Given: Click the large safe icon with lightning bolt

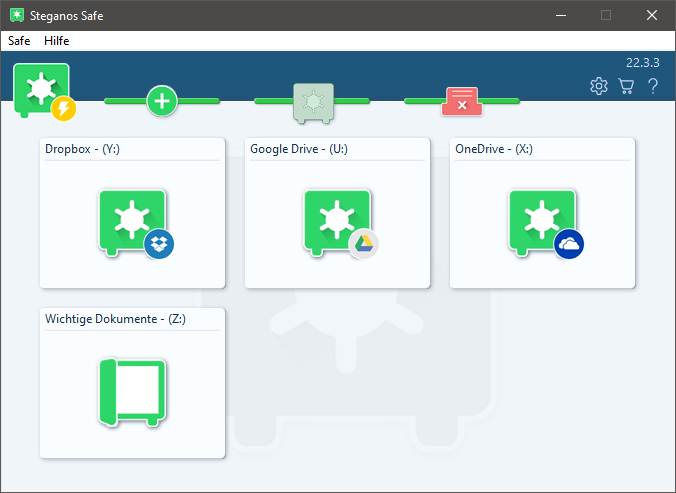Looking at the screenshot, I should 44,92.
